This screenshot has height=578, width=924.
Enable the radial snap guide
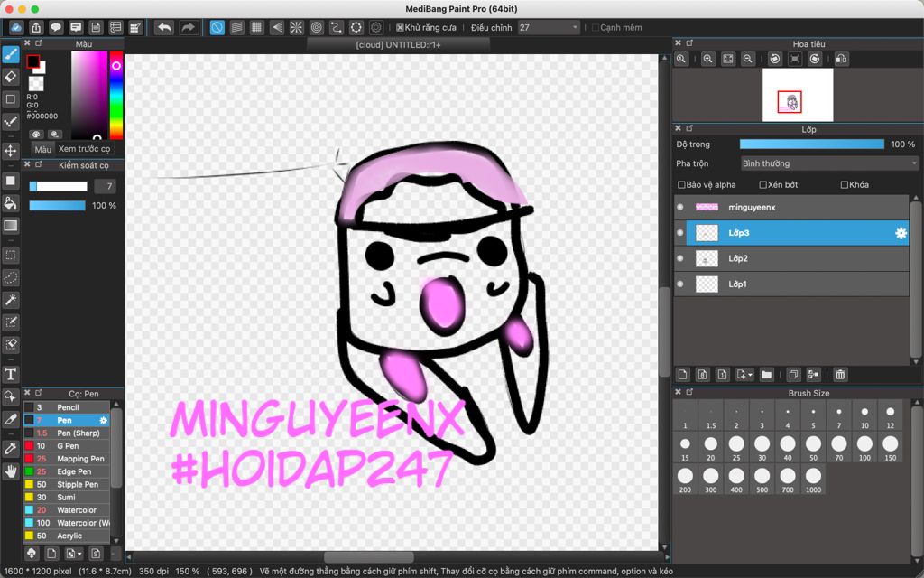click(x=296, y=27)
